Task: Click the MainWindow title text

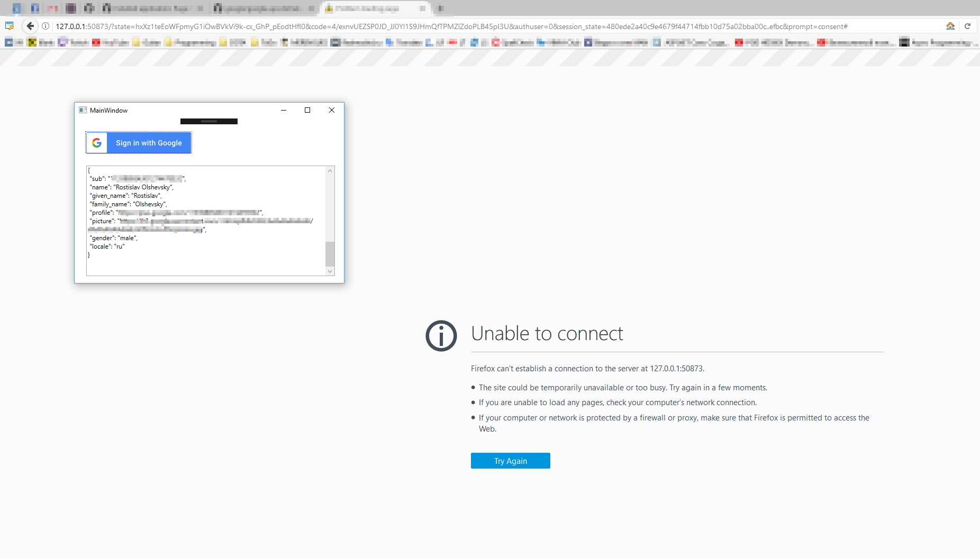Action: (x=108, y=110)
